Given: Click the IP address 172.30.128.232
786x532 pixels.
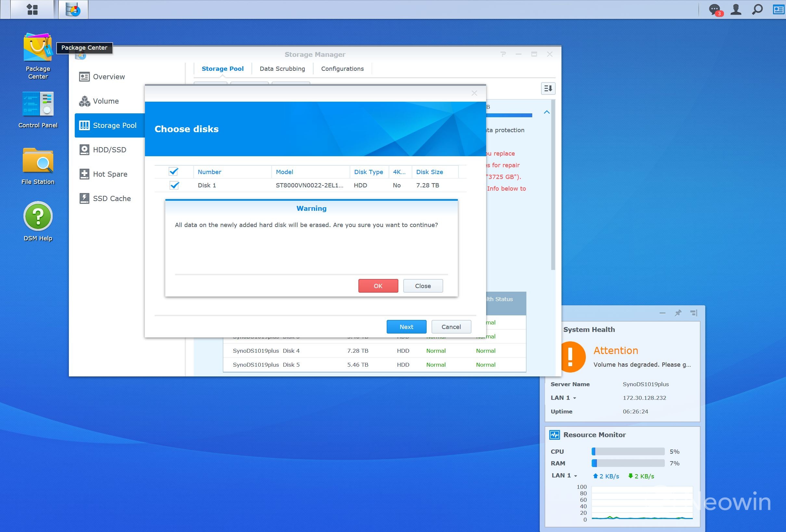Looking at the screenshot, I should [644, 398].
